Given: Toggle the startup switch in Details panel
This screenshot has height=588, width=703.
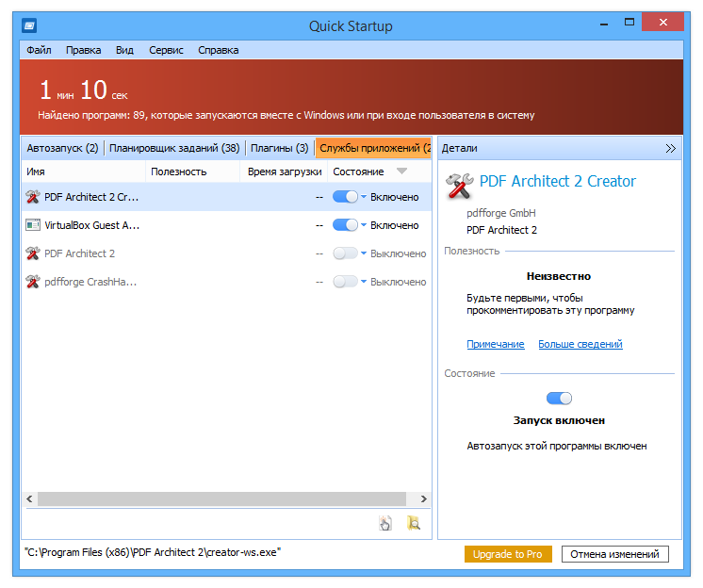Looking at the screenshot, I should (x=559, y=398).
